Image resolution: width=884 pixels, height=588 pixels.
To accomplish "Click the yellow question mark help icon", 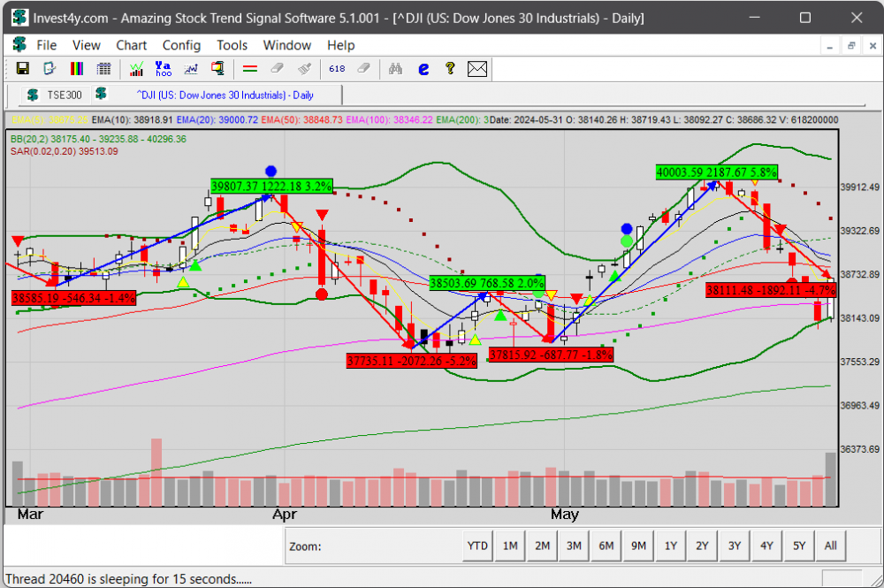I will tap(450, 68).
